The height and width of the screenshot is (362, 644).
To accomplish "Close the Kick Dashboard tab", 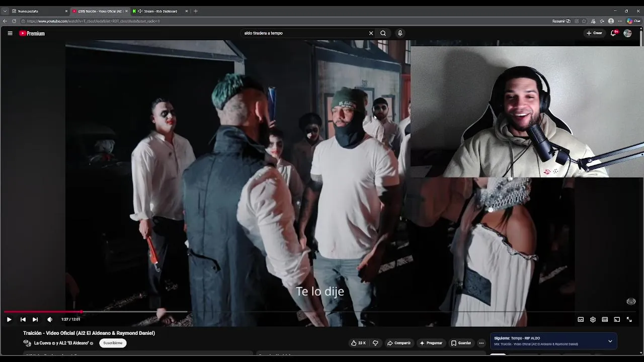I will 187,11.
